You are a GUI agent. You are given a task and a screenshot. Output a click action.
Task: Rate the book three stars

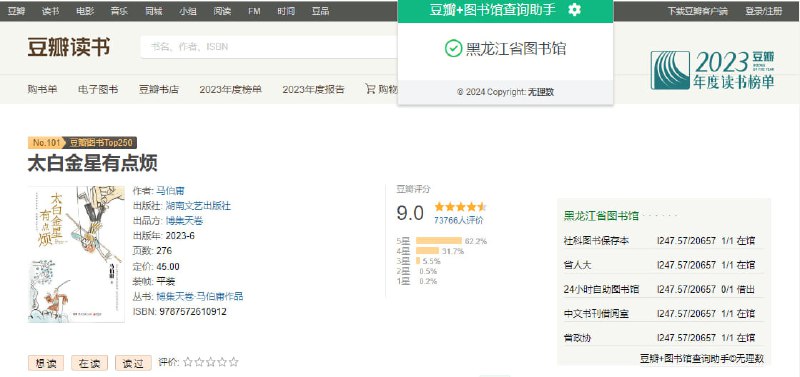[211, 362]
